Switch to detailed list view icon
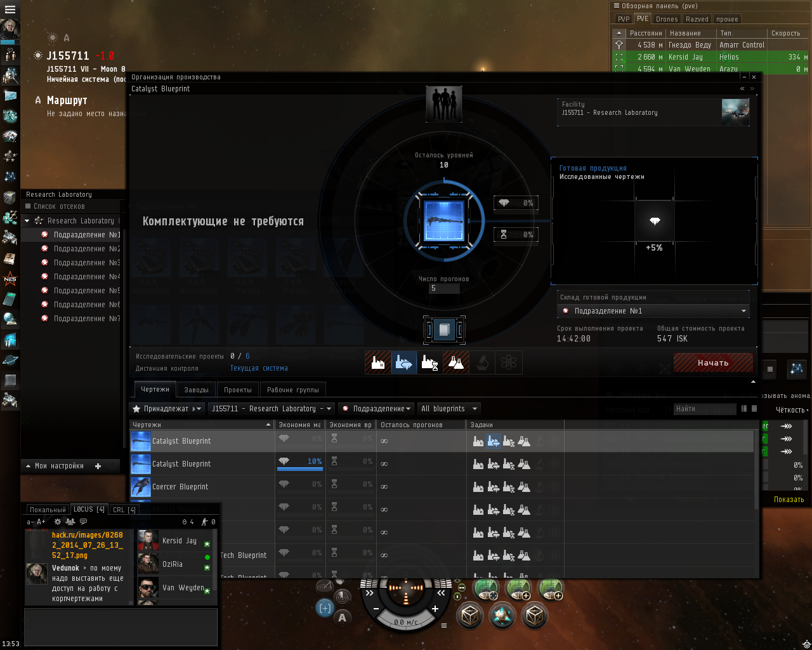 [x=744, y=409]
